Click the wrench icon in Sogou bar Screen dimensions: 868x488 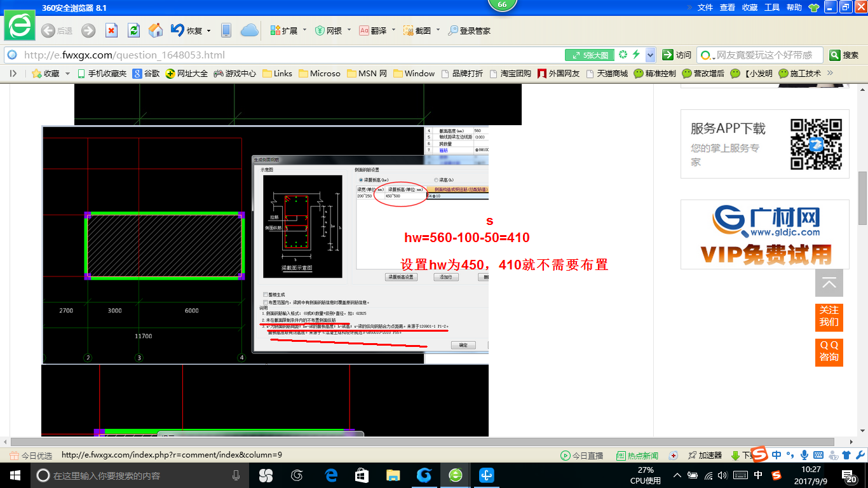coord(860,455)
